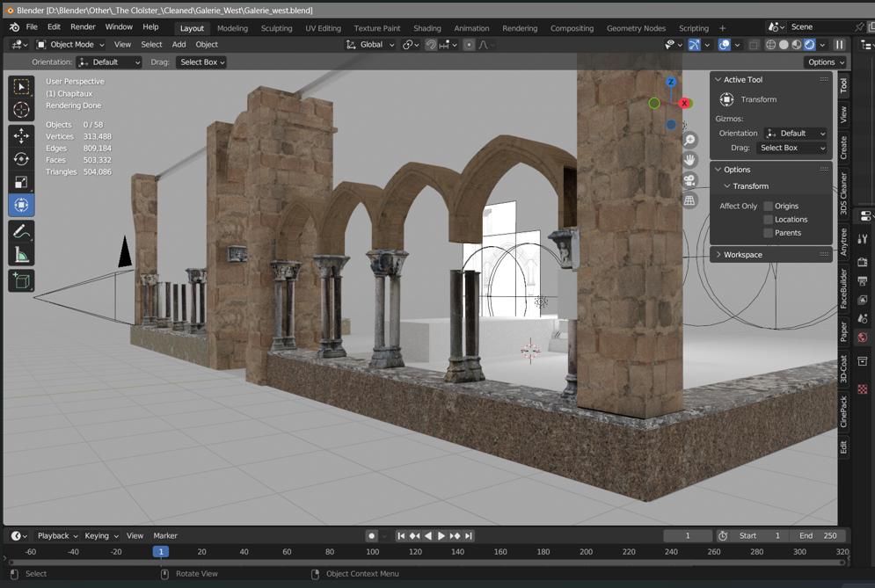
Task: Switch to the Shading workspace tab
Action: [x=427, y=28]
